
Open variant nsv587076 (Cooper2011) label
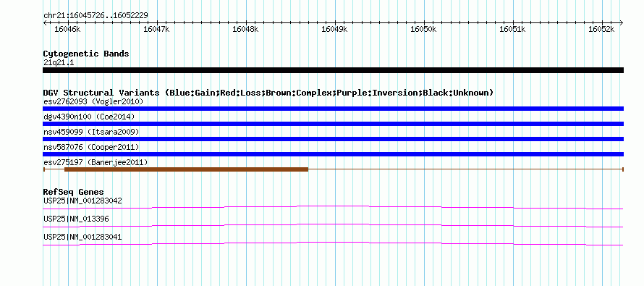(91, 147)
